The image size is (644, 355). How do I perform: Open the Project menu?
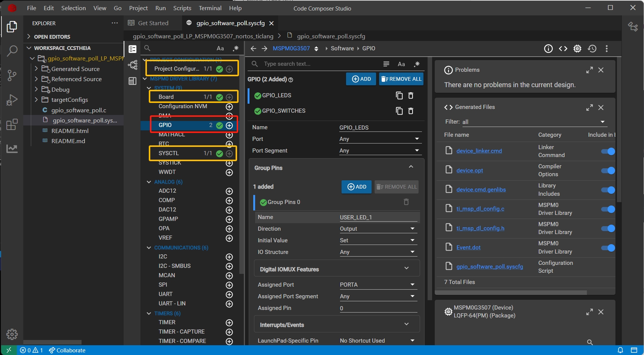(x=138, y=8)
